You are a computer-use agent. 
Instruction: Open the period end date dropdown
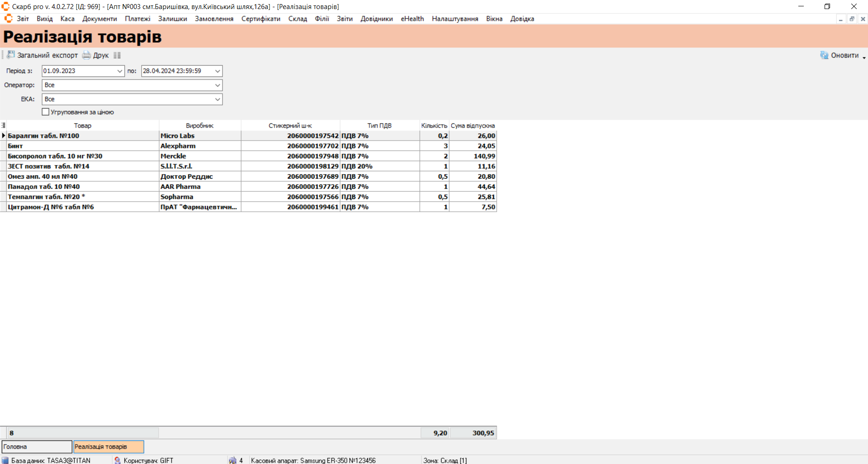coord(218,71)
